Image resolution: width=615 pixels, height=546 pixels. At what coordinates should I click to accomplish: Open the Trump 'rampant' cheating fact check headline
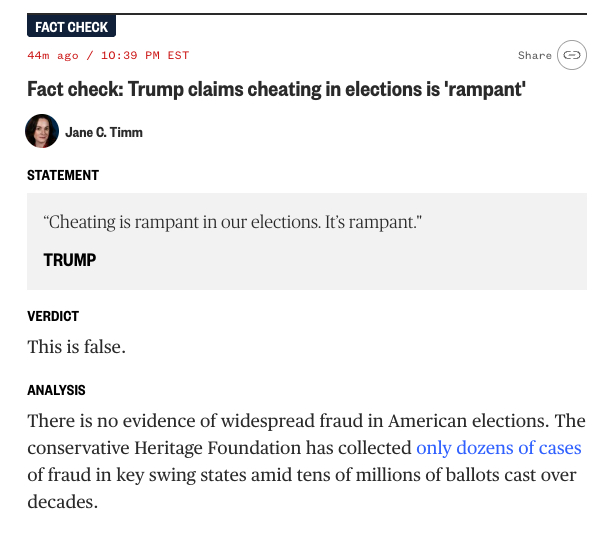(x=277, y=88)
